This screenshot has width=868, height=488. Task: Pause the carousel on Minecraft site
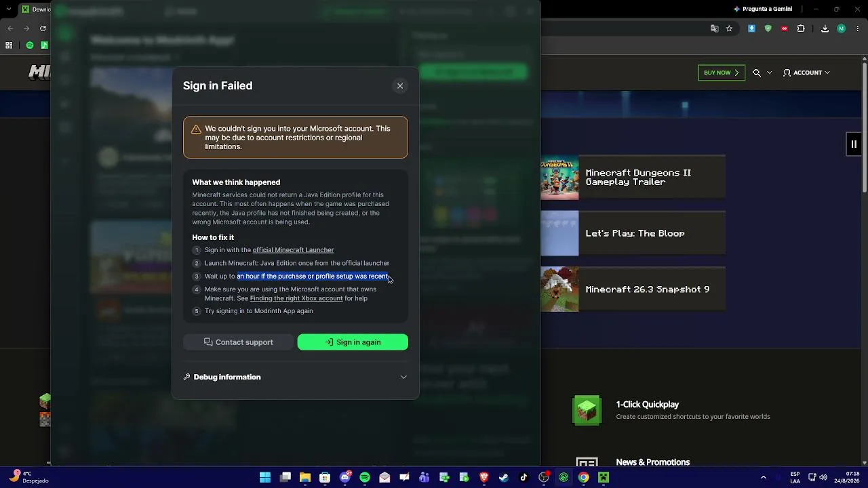tap(854, 144)
